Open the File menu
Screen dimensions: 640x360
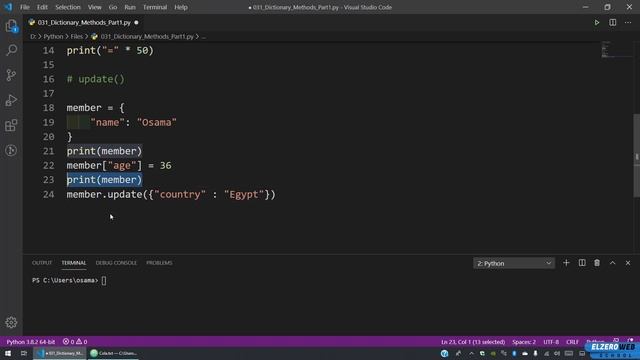click(25, 7)
